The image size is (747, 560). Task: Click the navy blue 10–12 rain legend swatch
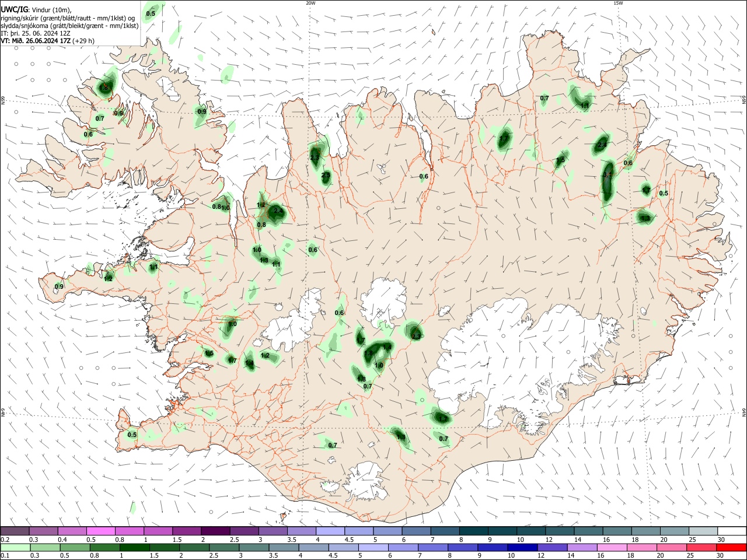[522, 548]
